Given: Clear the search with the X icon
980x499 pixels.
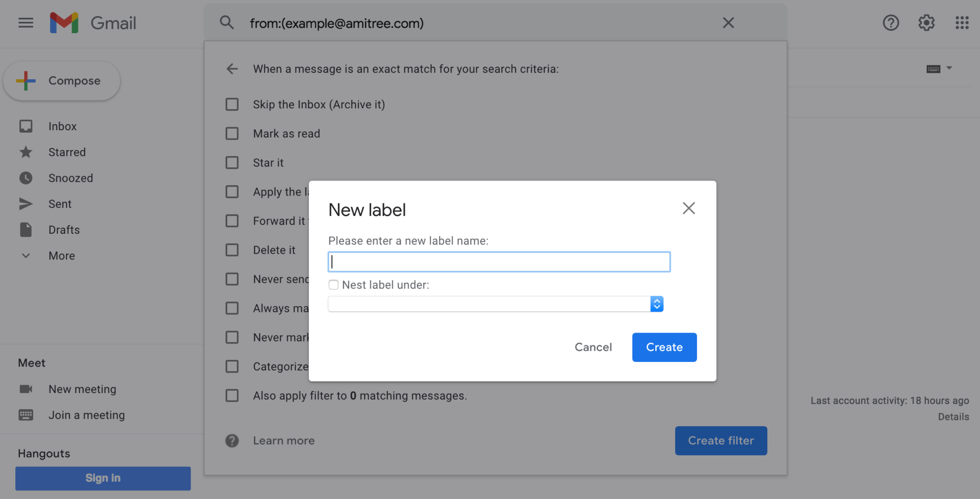Looking at the screenshot, I should coord(728,23).
